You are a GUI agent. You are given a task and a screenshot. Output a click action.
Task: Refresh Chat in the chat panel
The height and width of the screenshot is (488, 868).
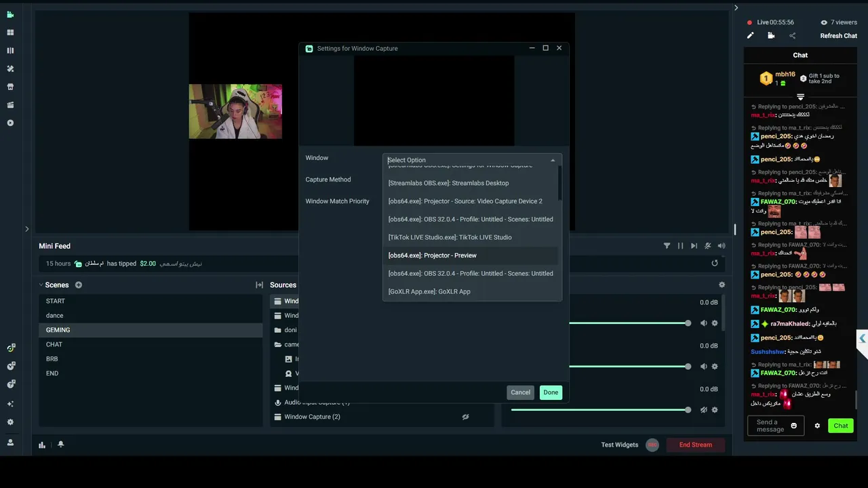pos(839,36)
